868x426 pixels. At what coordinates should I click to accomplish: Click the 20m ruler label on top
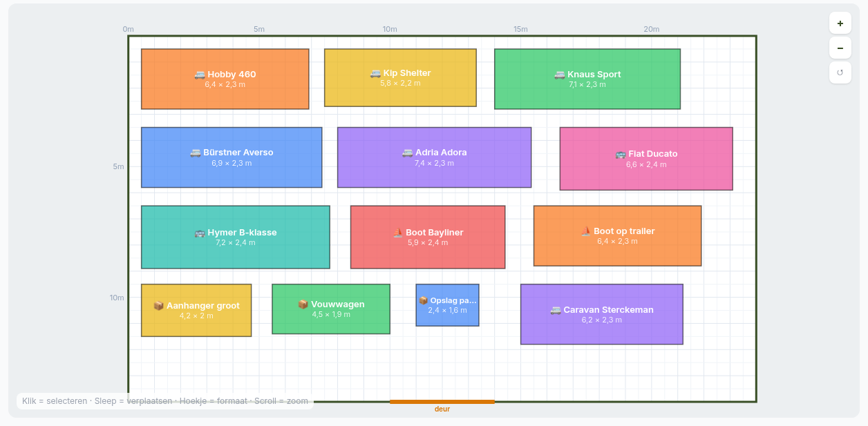[652, 29]
